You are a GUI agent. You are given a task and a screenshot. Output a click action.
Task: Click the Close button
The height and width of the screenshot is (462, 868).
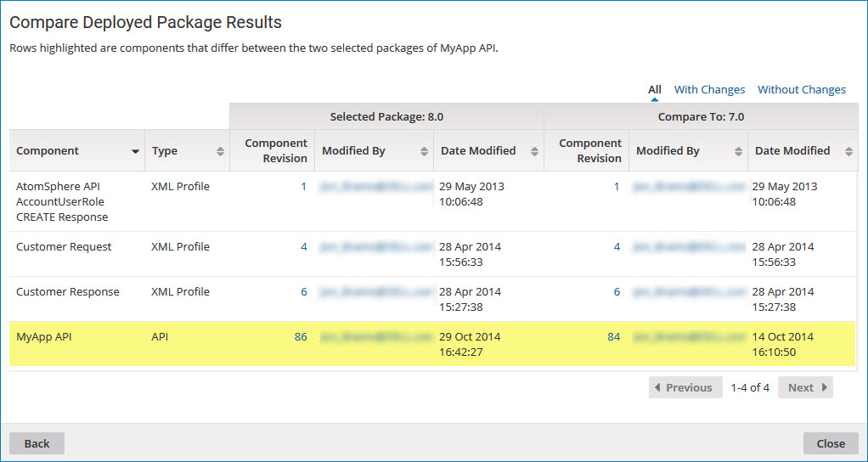831,443
